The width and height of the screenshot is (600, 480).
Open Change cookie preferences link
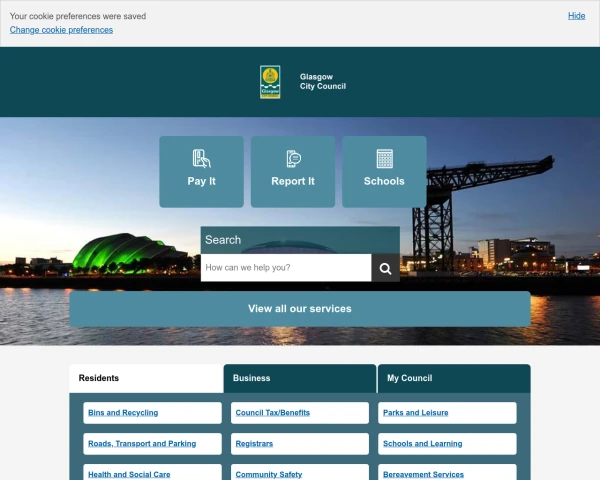coord(61,30)
